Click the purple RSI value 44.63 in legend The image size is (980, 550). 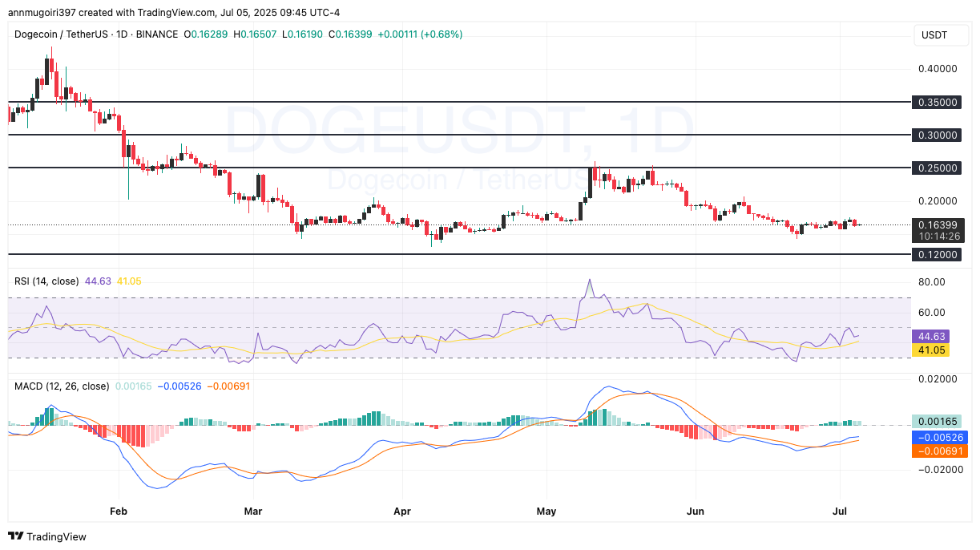98,281
